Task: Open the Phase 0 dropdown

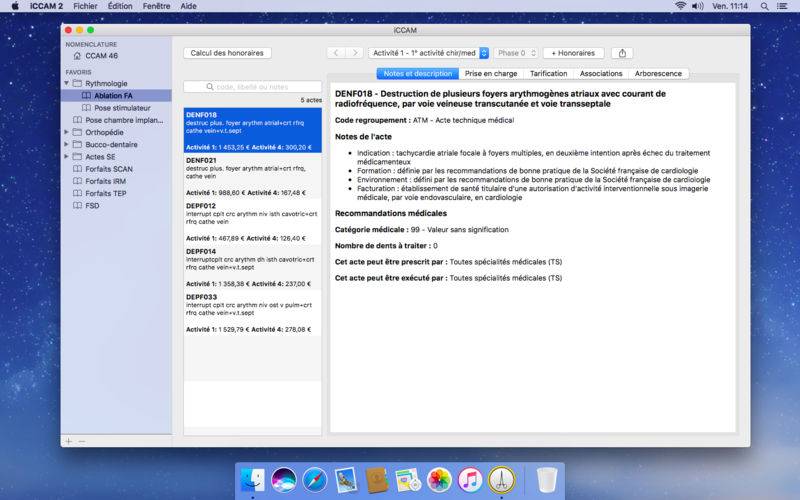Action: pos(516,53)
